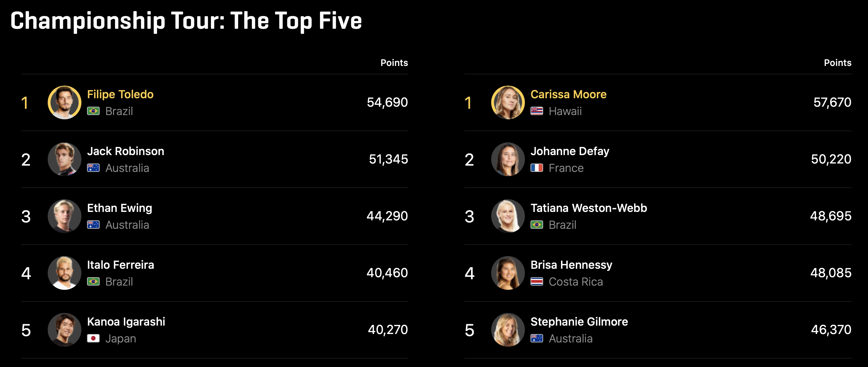The width and height of the screenshot is (868, 367).
Task: Click Carissa Moore's 57,670 points value
Action: pos(832,102)
